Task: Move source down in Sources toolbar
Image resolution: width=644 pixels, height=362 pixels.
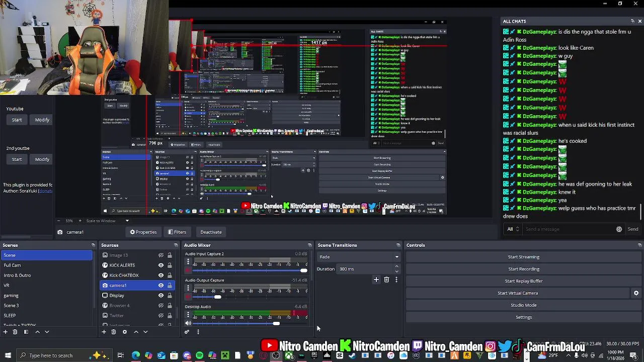Action: click(145, 332)
